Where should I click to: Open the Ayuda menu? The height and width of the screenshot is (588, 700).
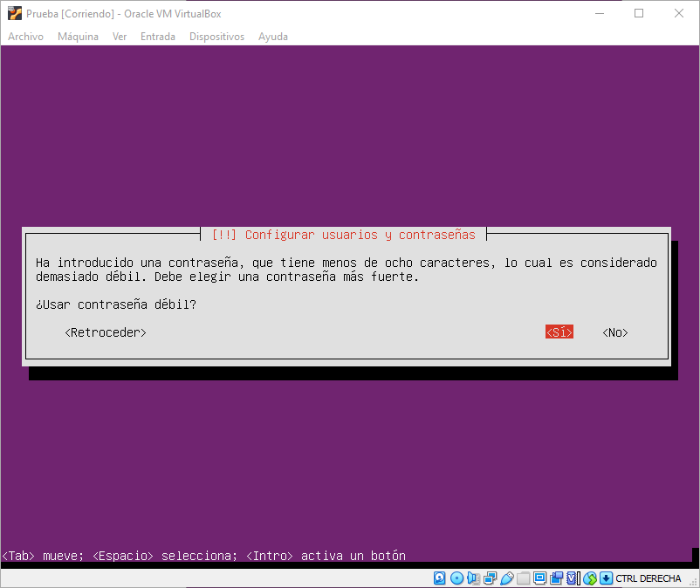tap(273, 37)
